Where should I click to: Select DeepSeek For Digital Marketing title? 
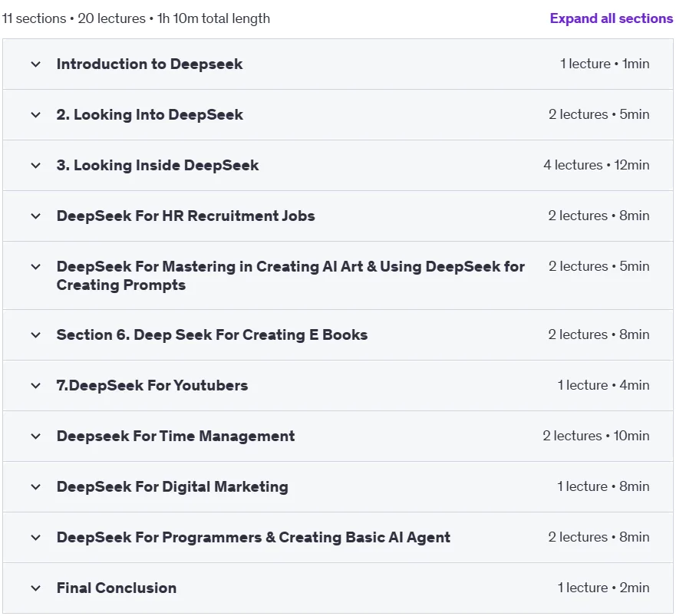click(x=172, y=486)
